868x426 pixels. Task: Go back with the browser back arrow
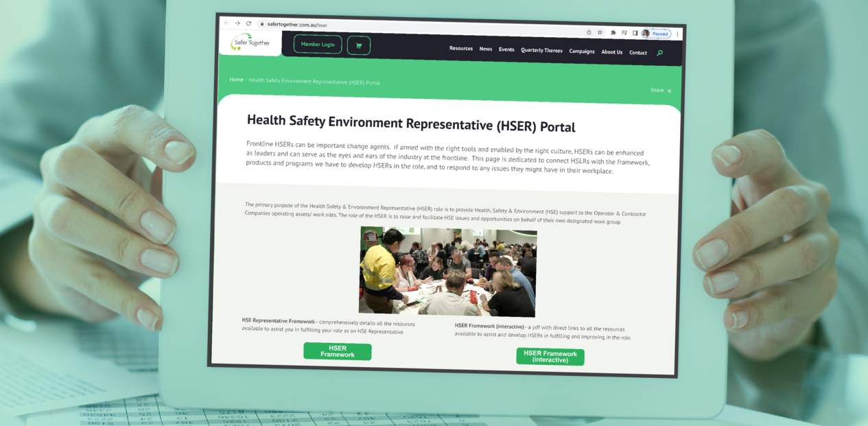pyautogui.click(x=227, y=23)
